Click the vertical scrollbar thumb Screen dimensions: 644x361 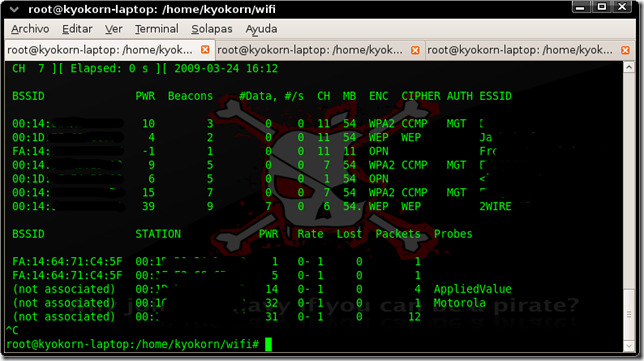click(x=629, y=315)
